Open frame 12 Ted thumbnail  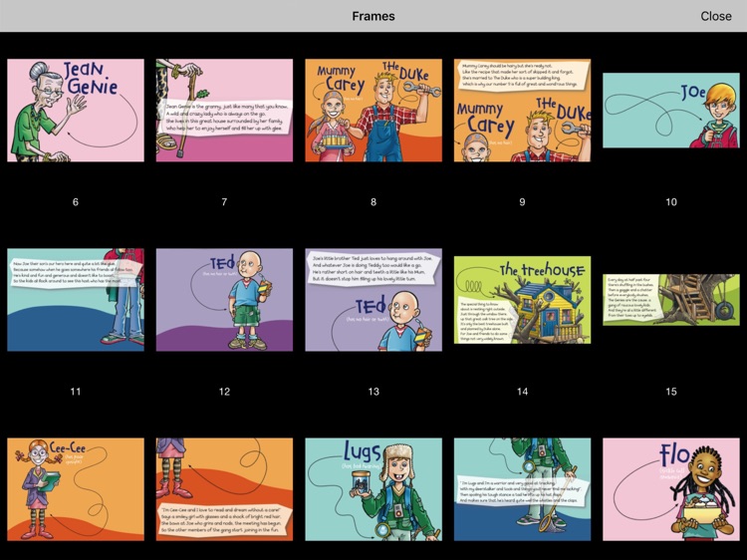tap(224, 300)
